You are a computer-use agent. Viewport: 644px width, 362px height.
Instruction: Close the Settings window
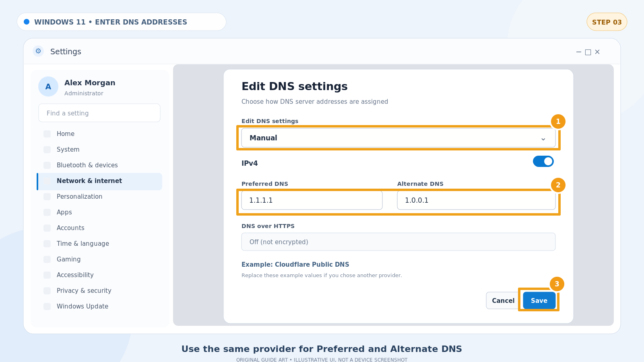(597, 52)
